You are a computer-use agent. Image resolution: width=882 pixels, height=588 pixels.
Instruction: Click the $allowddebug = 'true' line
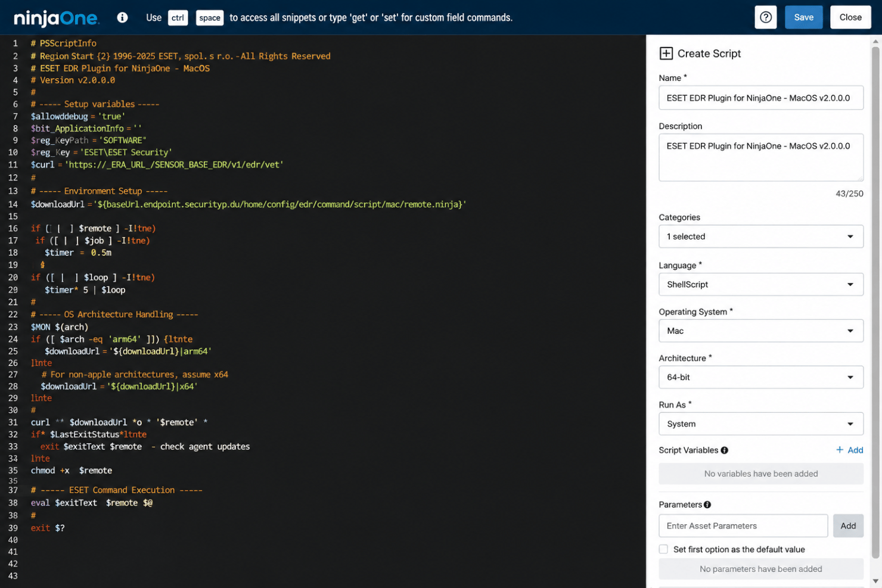point(78,116)
